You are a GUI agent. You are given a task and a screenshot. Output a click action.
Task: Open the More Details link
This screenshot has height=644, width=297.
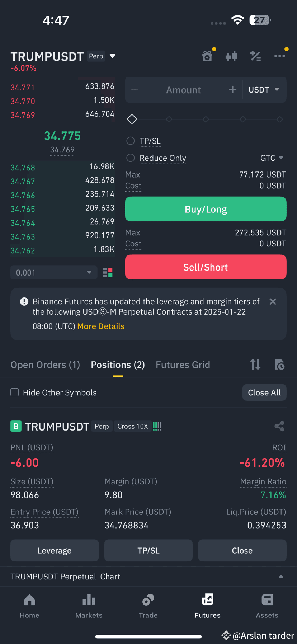[x=101, y=326]
